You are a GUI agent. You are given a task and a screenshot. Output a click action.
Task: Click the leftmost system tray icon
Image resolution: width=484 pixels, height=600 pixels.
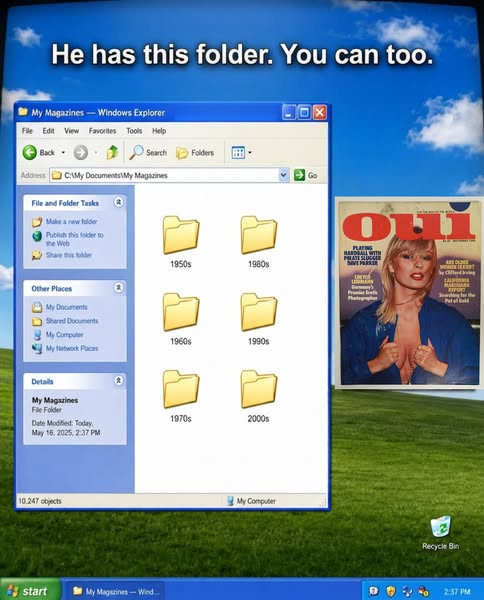tap(373, 591)
